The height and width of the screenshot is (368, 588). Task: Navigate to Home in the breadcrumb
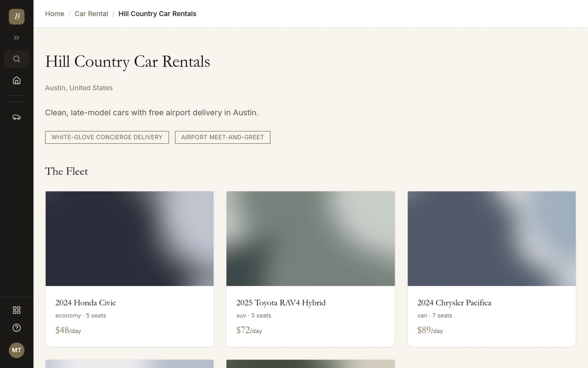tap(55, 14)
